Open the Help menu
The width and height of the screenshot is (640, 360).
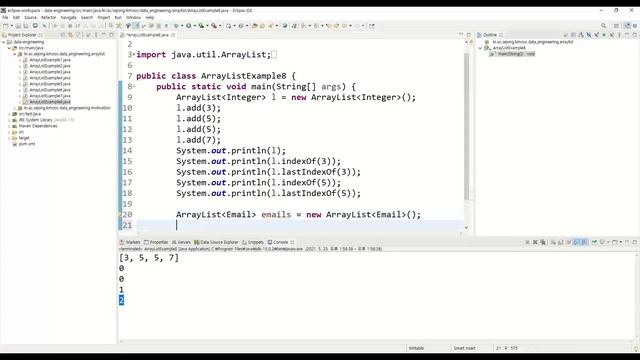coord(150,18)
